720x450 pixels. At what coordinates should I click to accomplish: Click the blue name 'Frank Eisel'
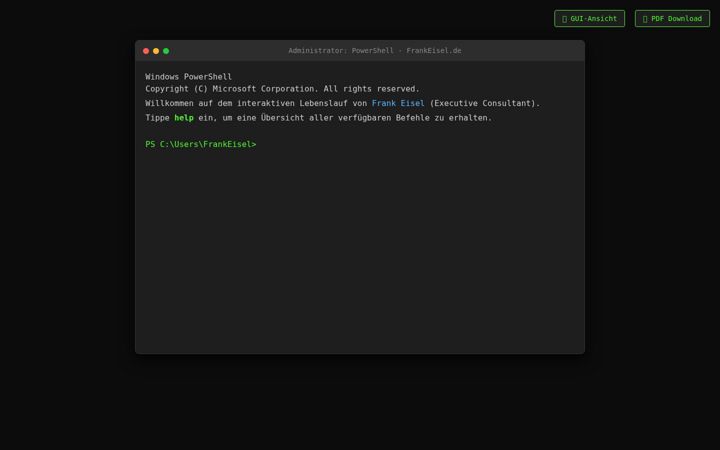pos(398,103)
